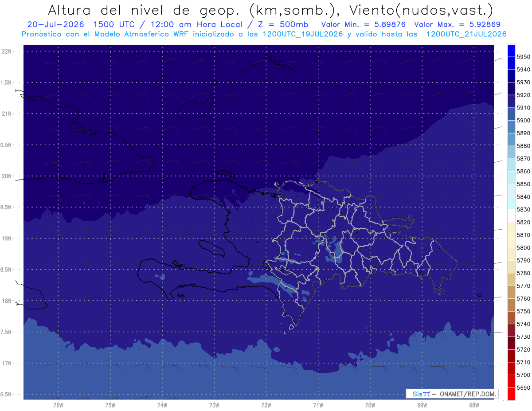The height and width of the screenshot is (411, 532).
Task: Click the 18N latitude label
Action: pyautogui.click(x=8, y=301)
